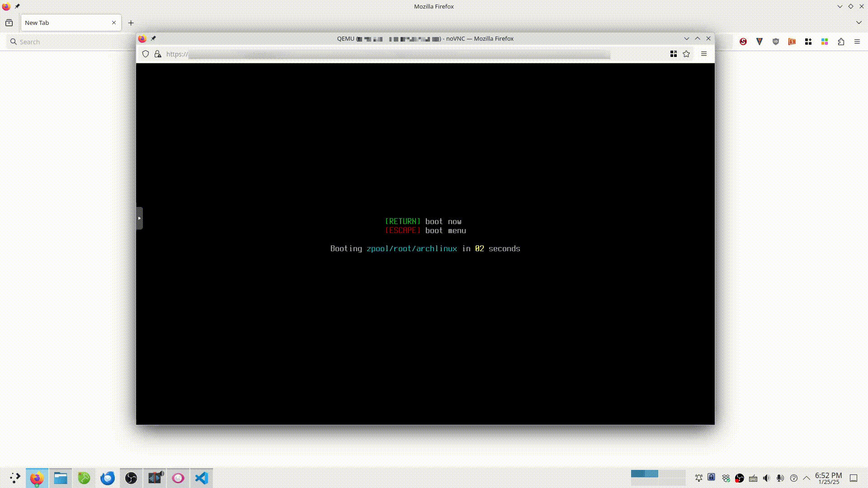Open a new tab with plus button
This screenshot has width=868, height=488.
pyautogui.click(x=131, y=23)
